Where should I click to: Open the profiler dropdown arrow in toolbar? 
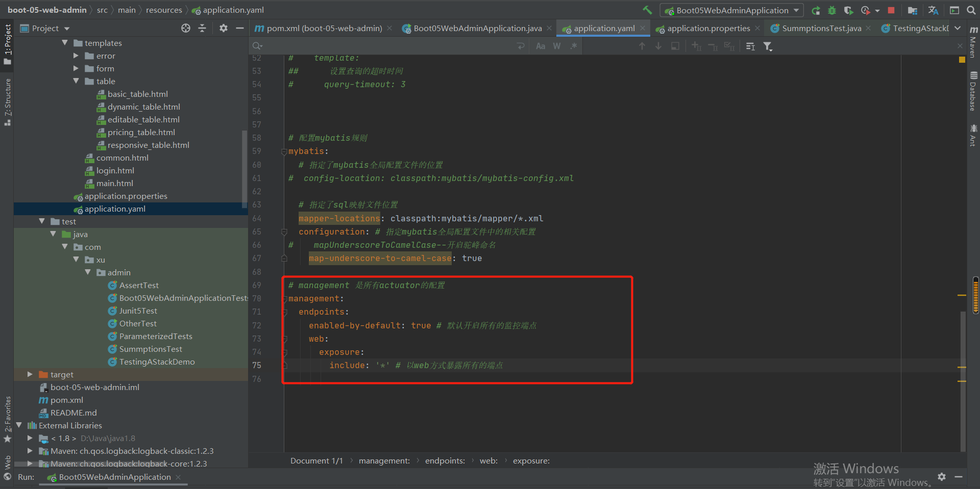click(877, 10)
